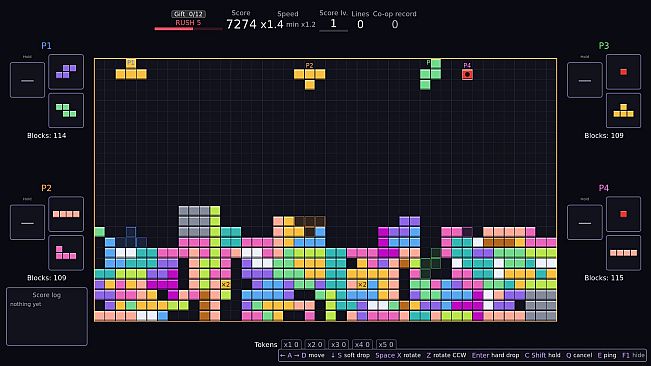
Task: Click P1's purple S-piece next preview
Action: [x=66, y=72]
